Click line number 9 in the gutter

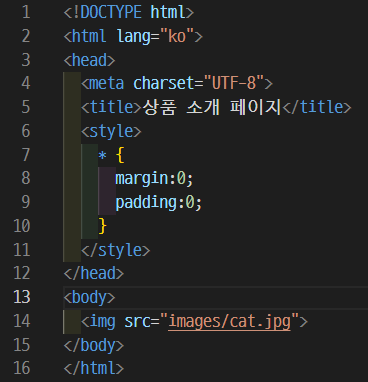[x=26, y=202]
